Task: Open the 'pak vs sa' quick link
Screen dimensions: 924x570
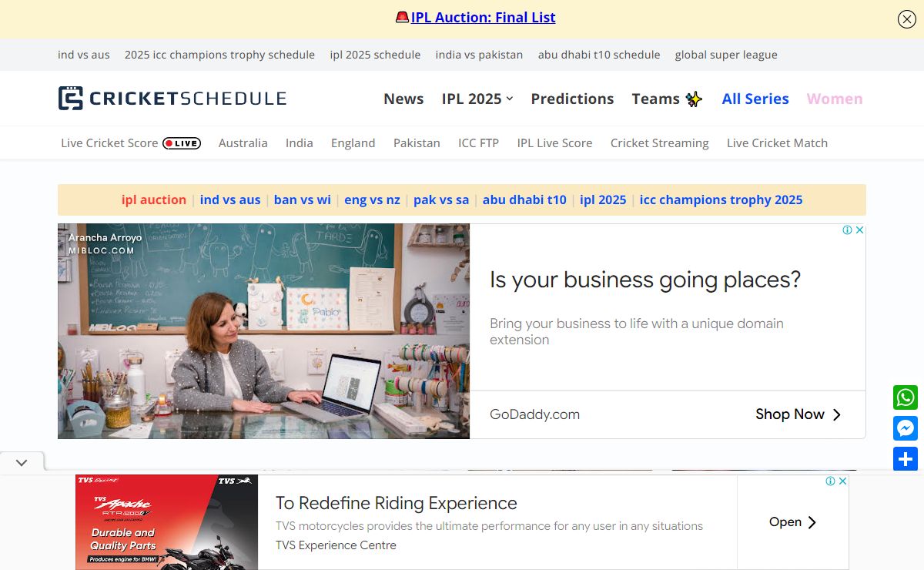Action: tap(441, 199)
